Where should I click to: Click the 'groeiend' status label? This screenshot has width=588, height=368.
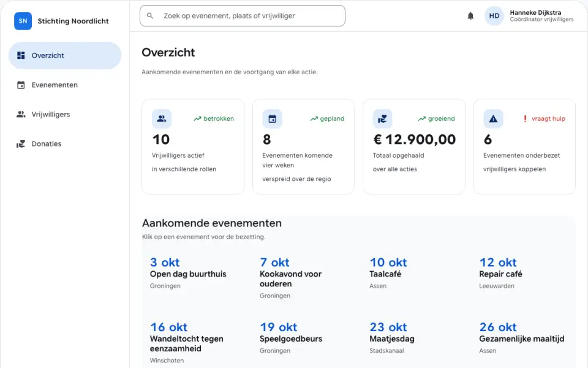[x=442, y=118]
